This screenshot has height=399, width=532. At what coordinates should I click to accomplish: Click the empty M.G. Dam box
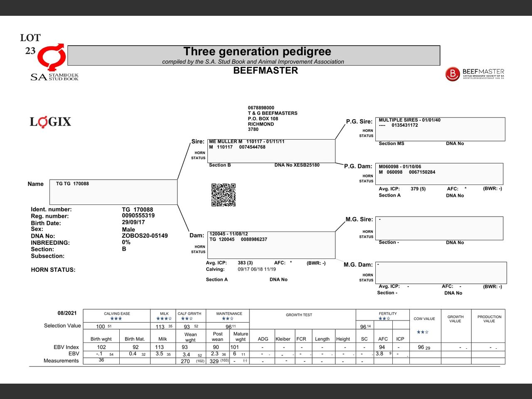pos(441,273)
